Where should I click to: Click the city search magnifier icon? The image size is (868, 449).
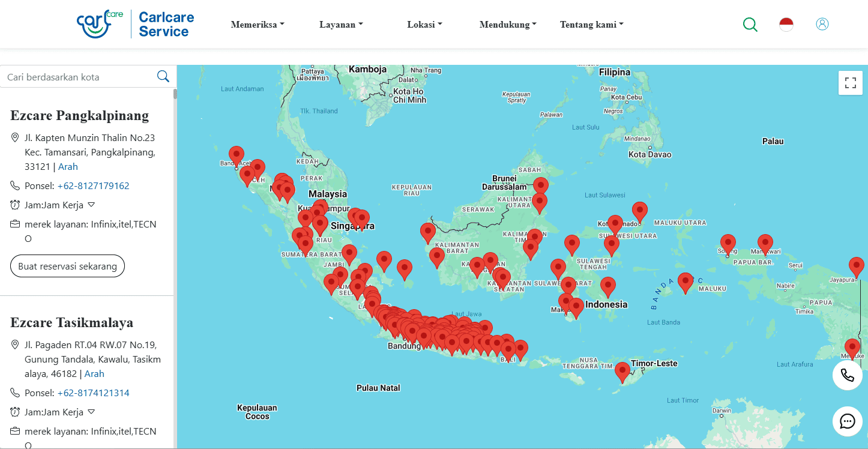point(163,76)
